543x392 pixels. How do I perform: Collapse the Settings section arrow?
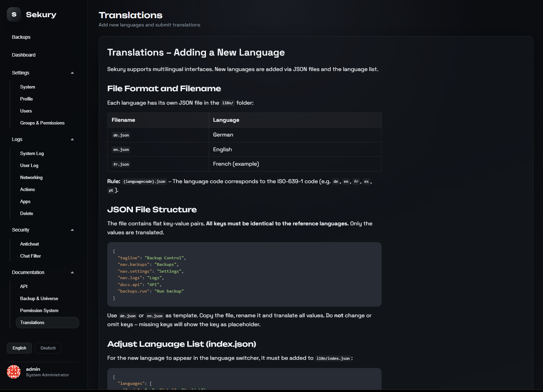coord(72,73)
